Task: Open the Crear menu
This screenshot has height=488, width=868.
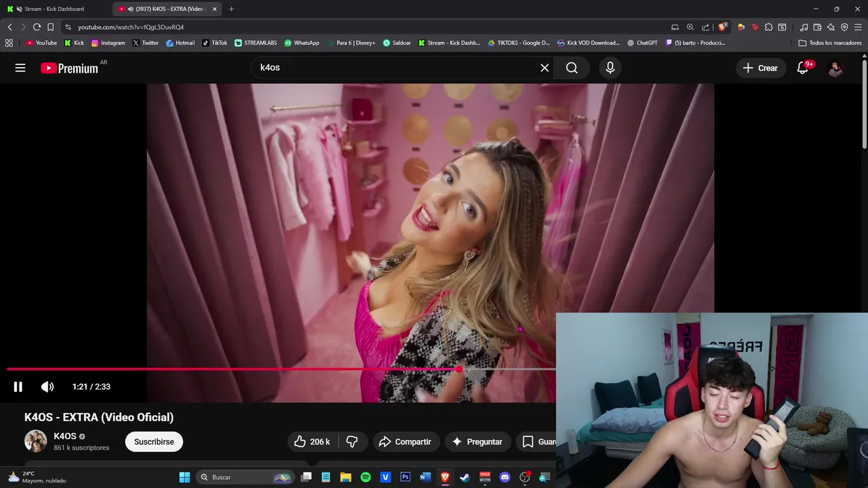Action: point(760,68)
